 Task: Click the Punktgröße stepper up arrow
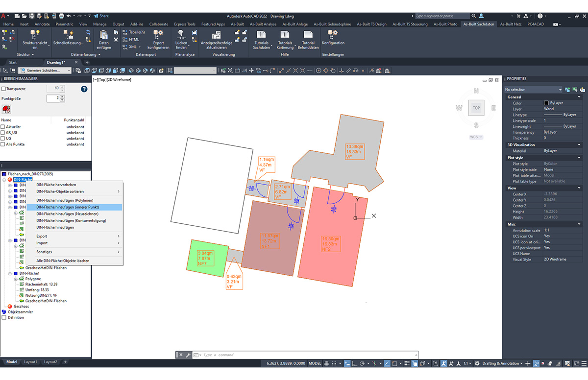click(61, 96)
